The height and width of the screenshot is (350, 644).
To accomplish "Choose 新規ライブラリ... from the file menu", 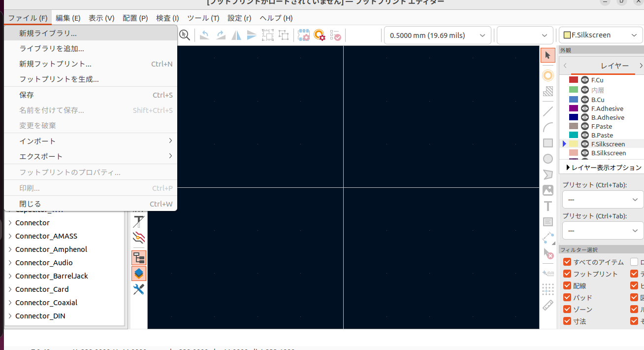I will (x=48, y=34).
